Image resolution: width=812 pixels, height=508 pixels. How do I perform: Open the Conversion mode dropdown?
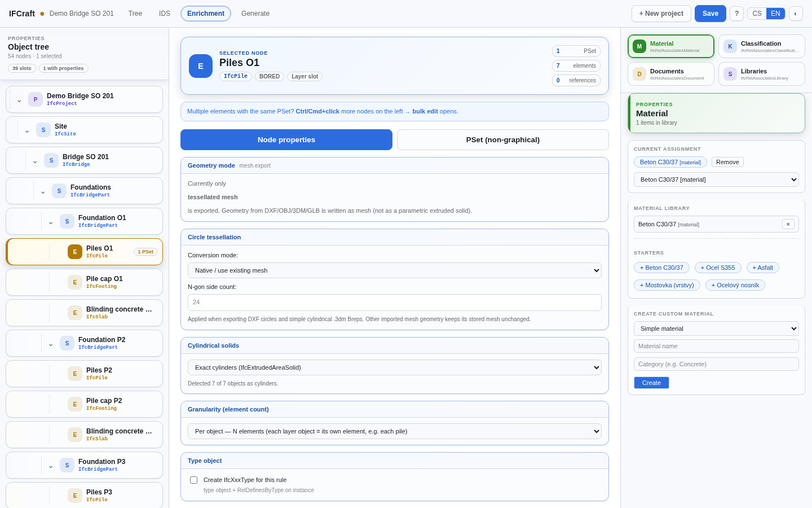point(395,270)
